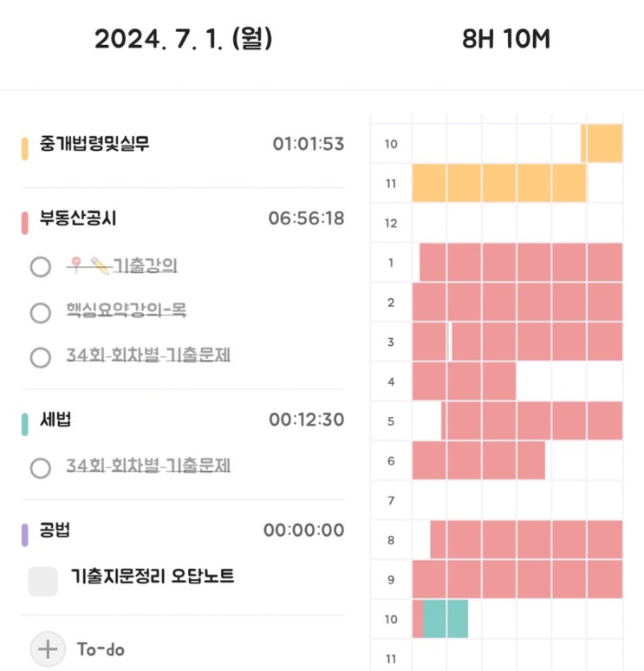Image resolution: width=644 pixels, height=671 pixels.
Task: Select the teal color bar for 세법
Action: 25,425
